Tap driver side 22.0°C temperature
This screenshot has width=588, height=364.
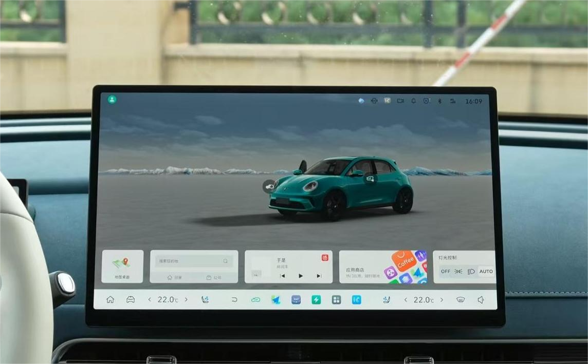click(x=168, y=300)
